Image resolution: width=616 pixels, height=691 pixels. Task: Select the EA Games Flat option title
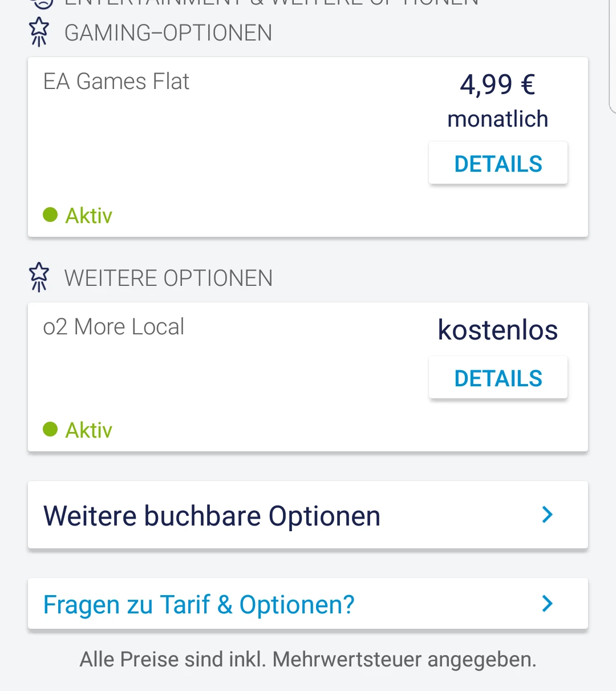116,82
